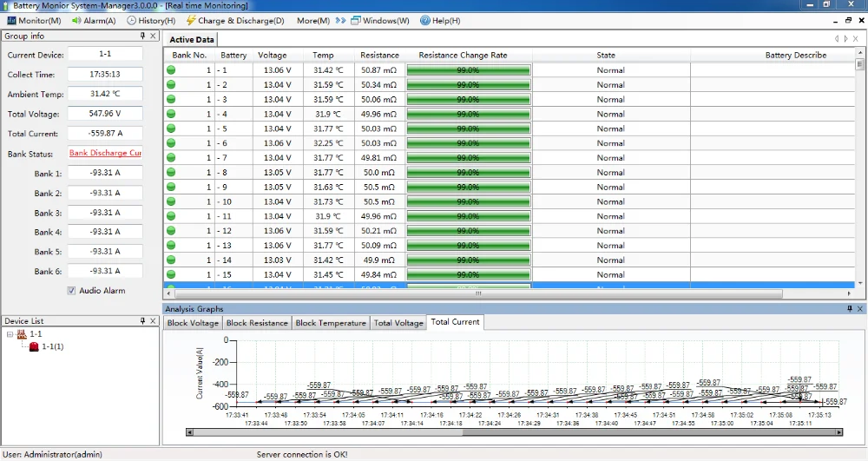This screenshot has width=868, height=461.
Task: Click green status indicator for battery 1-1
Action: click(x=171, y=70)
